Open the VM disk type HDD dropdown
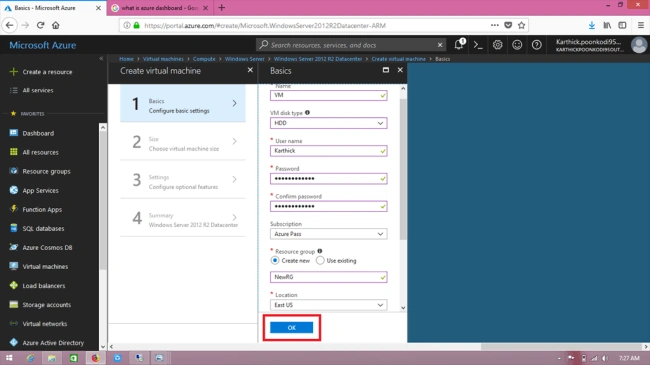This screenshot has height=365, width=650. click(x=328, y=123)
